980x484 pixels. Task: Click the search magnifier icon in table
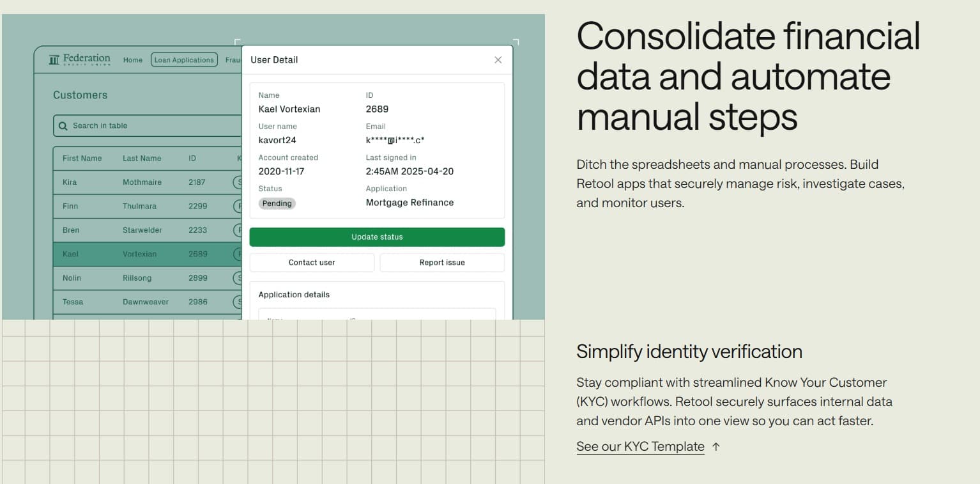[63, 126]
